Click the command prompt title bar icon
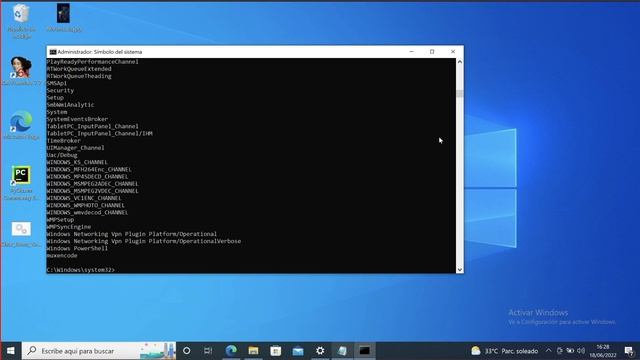This screenshot has height=360, width=640. point(53,52)
